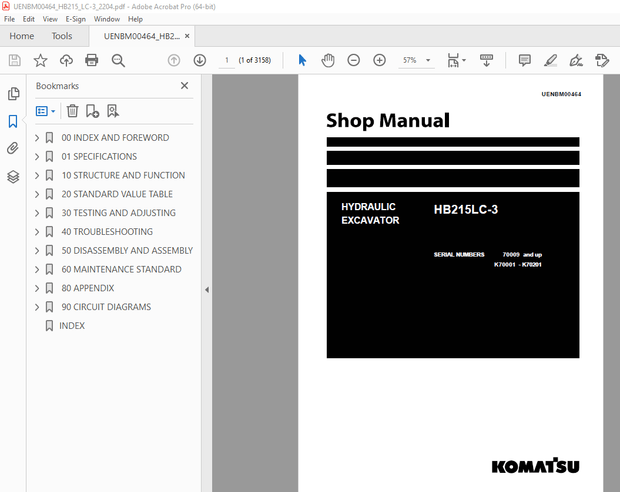Click the 57% zoom value field
Image resolution: width=620 pixels, height=492 pixels.
coord(410,60)
